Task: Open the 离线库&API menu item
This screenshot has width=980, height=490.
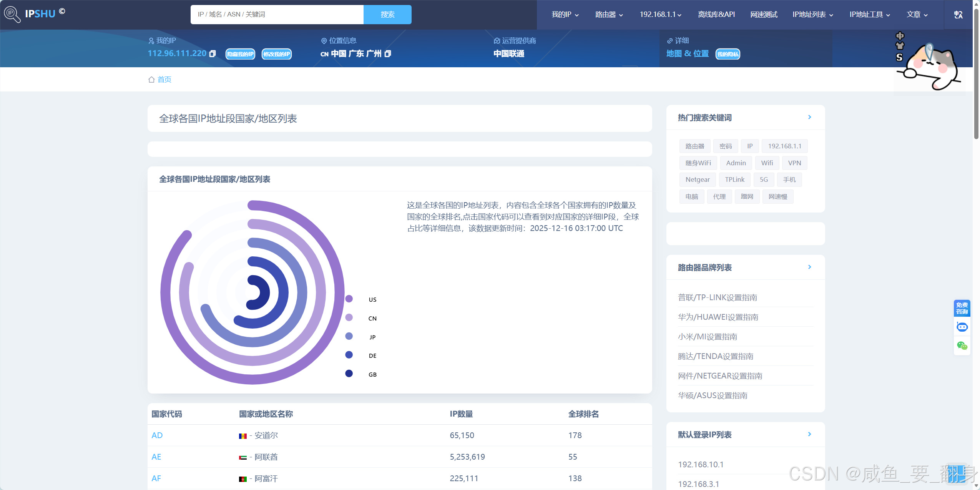Action: (x=716, y=15)
